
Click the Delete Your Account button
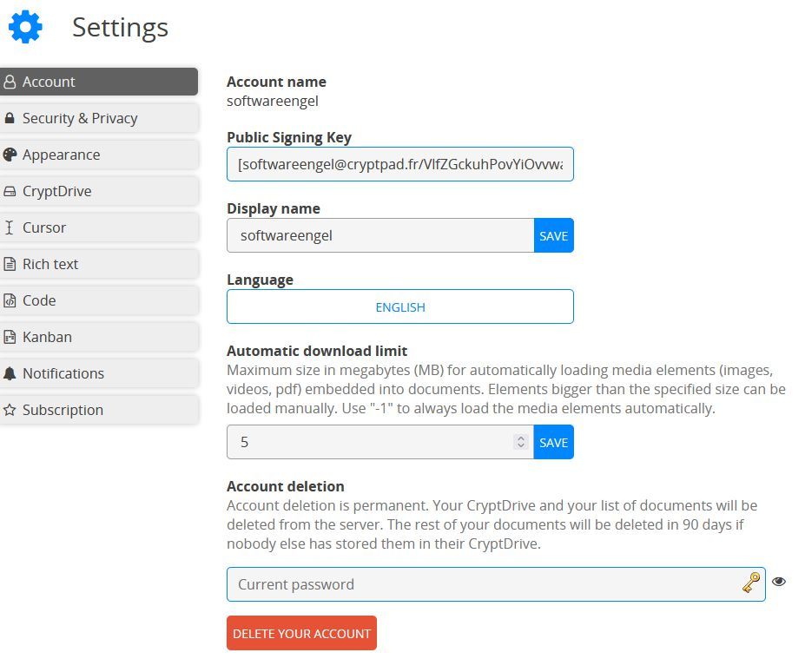coord(301,633)
